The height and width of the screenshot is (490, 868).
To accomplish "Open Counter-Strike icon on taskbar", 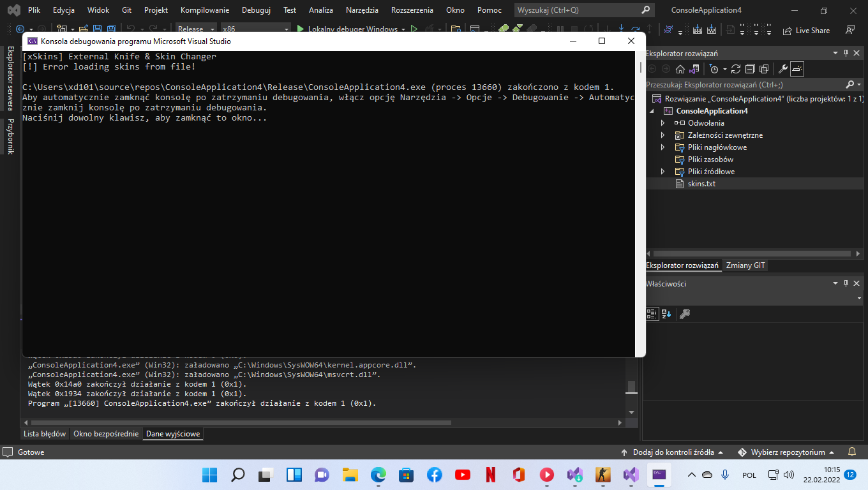I will point(602,475).
